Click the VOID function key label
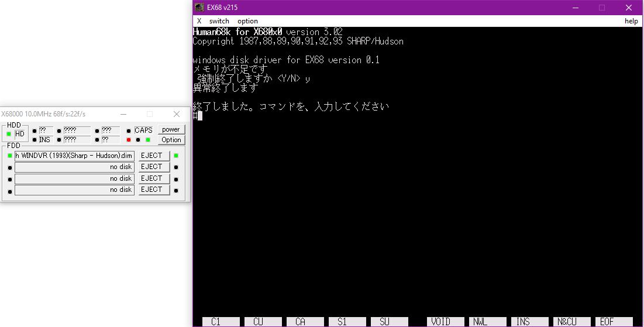This screenshot has width=644, height=327. (x=446, y=322)
